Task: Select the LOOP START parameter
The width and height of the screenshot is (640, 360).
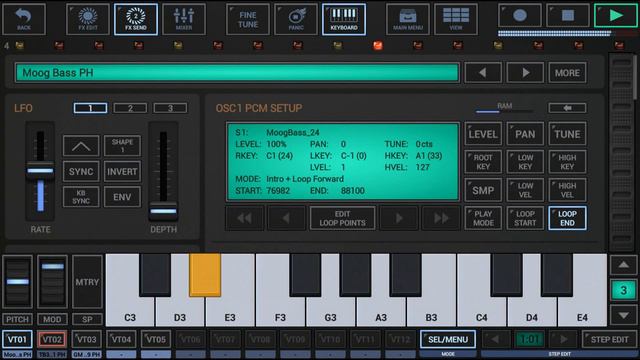Action: coord(525,218)
